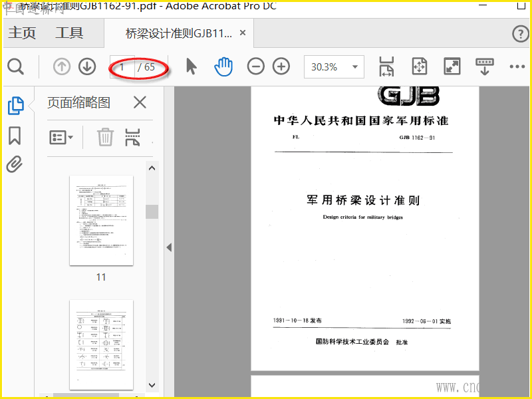
Task: Minimize the Acrobat window
Action: click(x=483, y=5)
